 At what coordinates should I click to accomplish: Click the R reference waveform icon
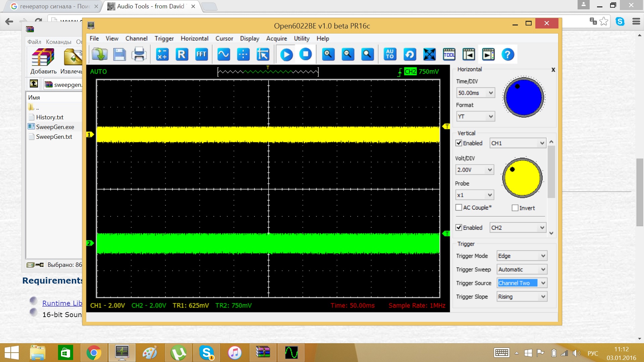[x=181, y=54]
